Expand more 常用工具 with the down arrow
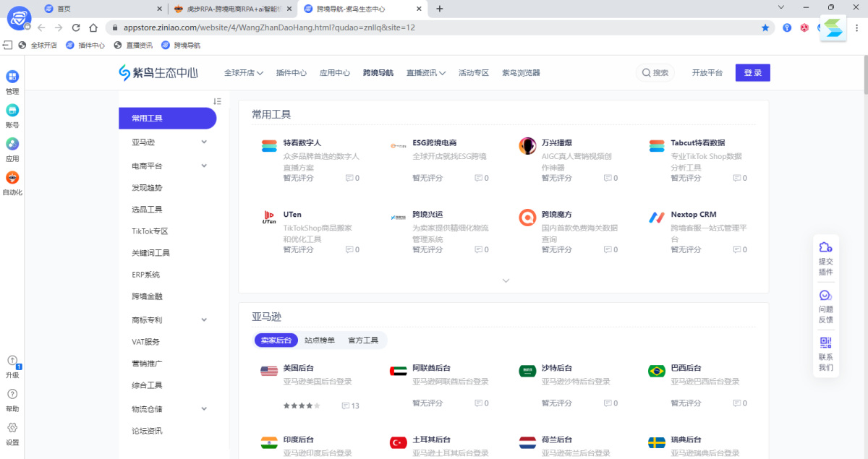 (x=505, y=280)
